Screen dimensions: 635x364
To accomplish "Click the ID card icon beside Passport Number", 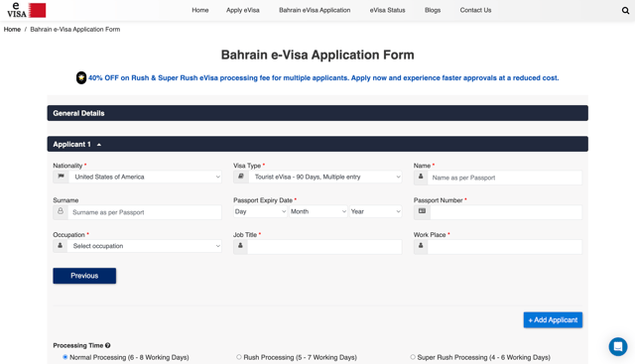I will [x=422, y=212].
